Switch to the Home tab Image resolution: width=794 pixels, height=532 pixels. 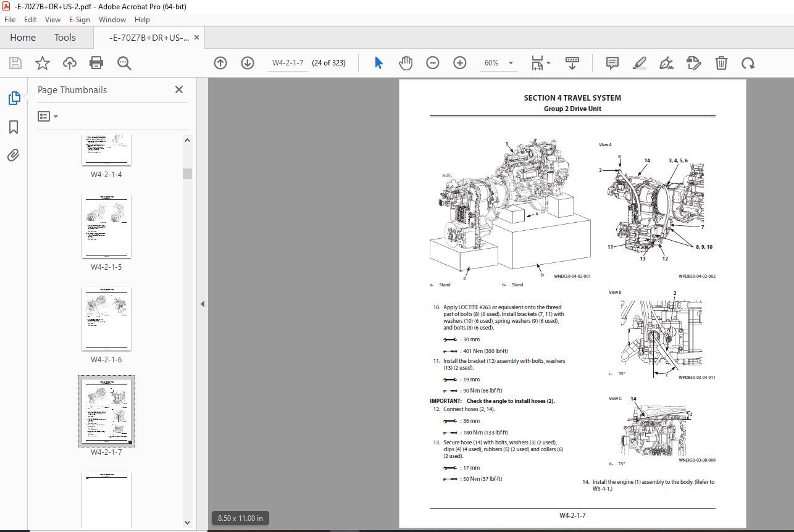point(23,38)
